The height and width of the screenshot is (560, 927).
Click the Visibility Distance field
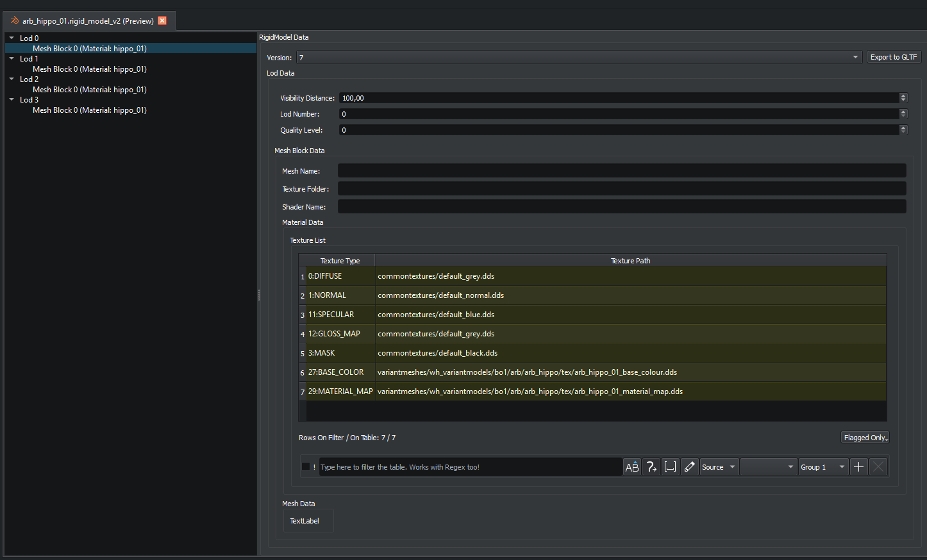(x=619, y=97)
